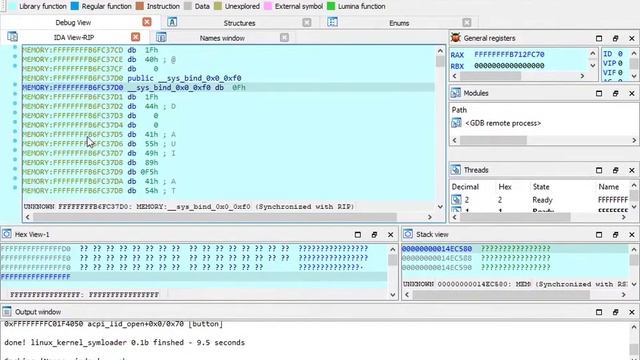Image resolution: width=640 pixels, height=360 pixels.
Task: Close the Structures tab
Action: pos(307,22)
